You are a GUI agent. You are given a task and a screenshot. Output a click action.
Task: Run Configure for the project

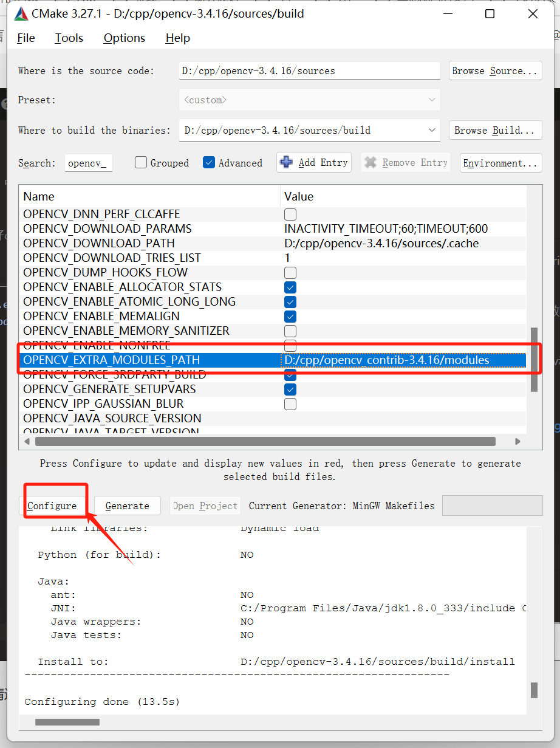[52, 506]
